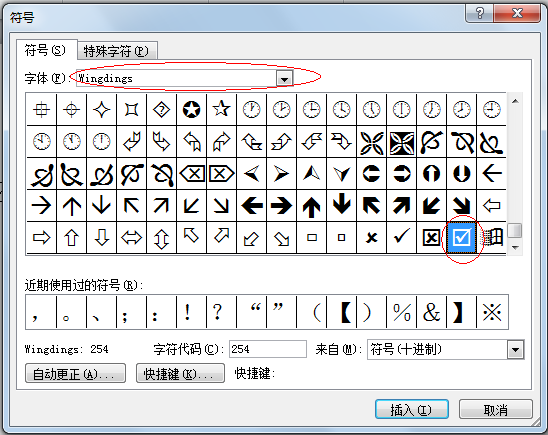The width and height of the screenshot is (548, 435).
Task: Switch to the 符号 tab
Action: (x=45, y=50)
